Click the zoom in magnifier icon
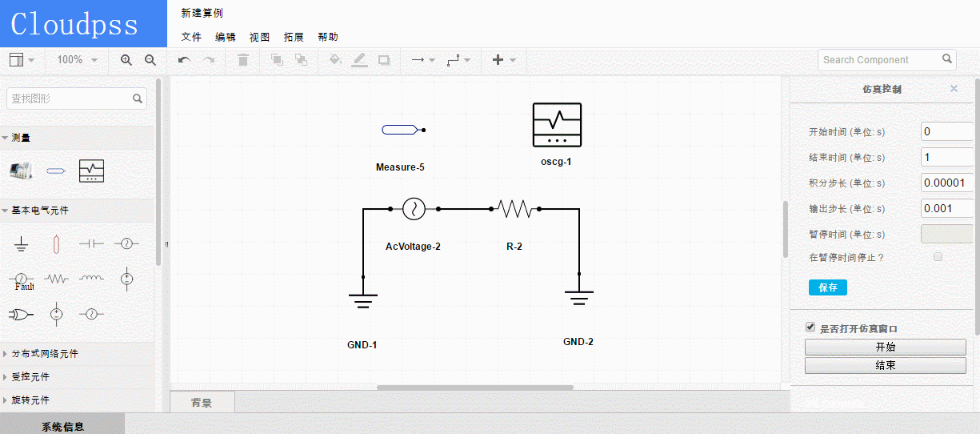 (x=126, y=60)
